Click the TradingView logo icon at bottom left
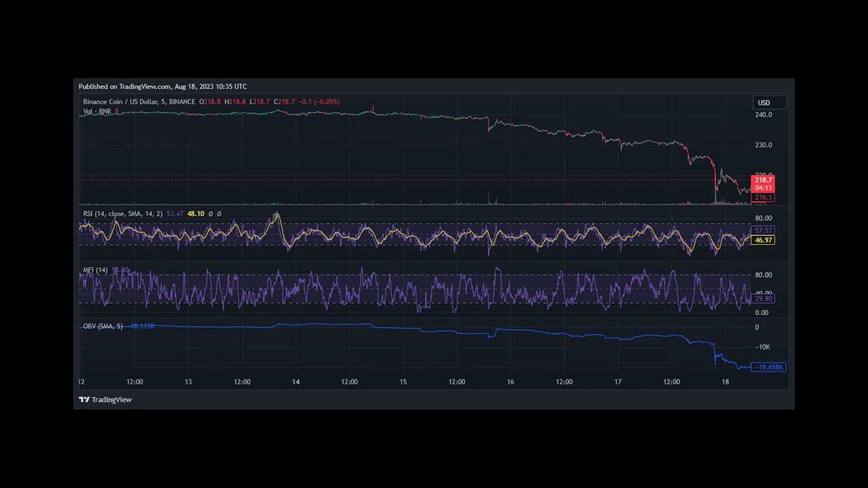This screenshot has width=868, height=488. click(x=84, y=400)
